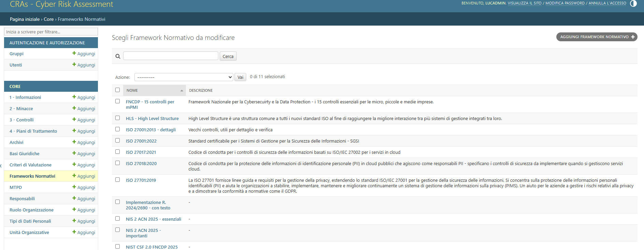Open Tipi di Dati Personali in the sidebar
Screen dimensions: 644x250
(x=30, y=221)
